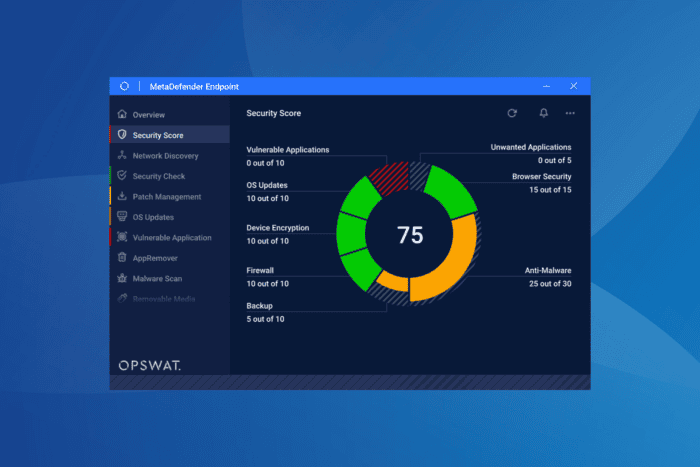The height and width of the screenshot is (467, 700).
Task: Click the OS Updates monitor icon
Action: point(122,217)
